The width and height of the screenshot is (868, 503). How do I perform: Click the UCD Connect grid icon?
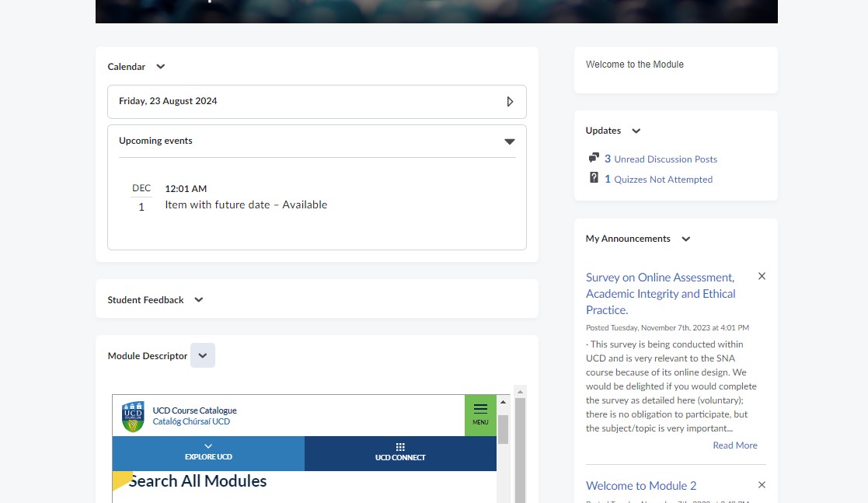400,447
